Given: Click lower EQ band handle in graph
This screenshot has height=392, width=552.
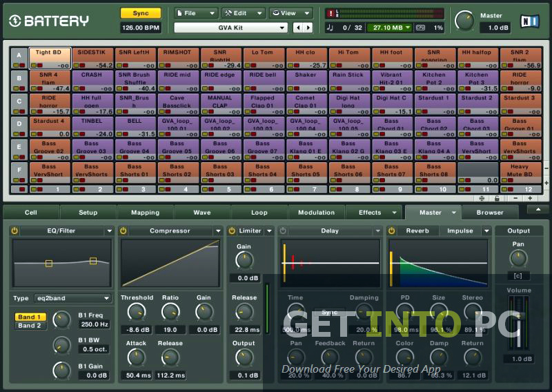Looking at the screenshot, I should click(49, 263).
